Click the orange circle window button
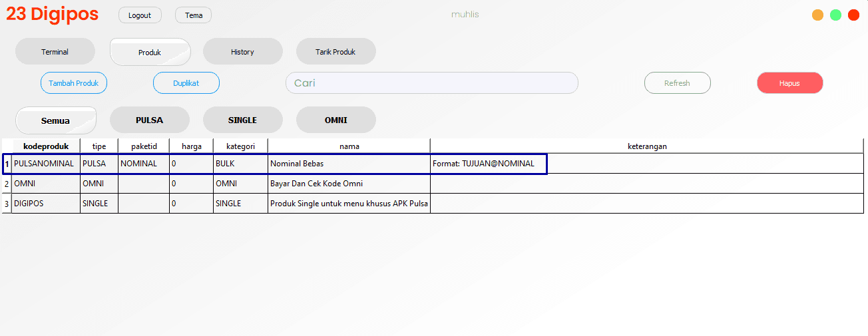Screen dimensions: 868x336 click(x=817, y=15)
